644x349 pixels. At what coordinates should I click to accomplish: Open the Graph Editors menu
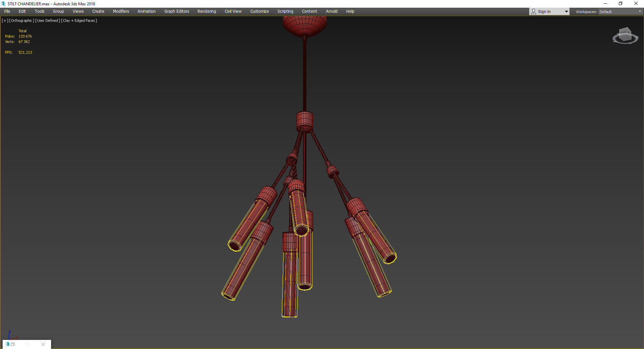(177, 11)
